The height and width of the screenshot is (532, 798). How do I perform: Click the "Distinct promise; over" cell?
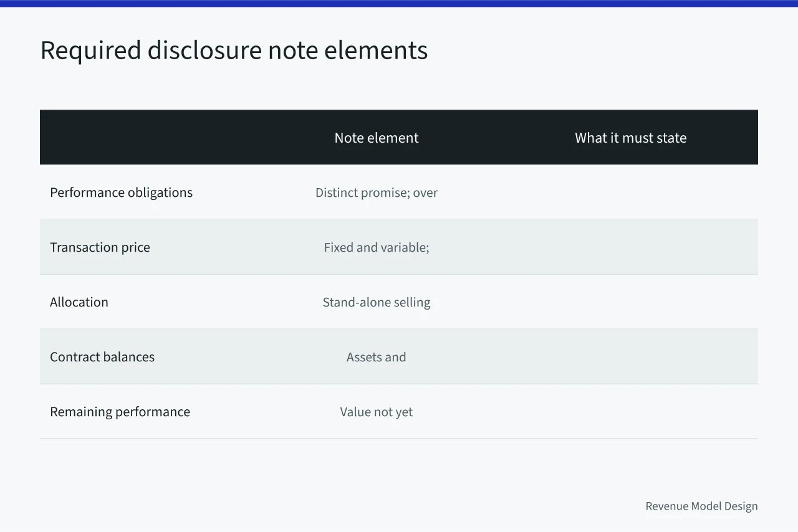(x=377, y=192)
